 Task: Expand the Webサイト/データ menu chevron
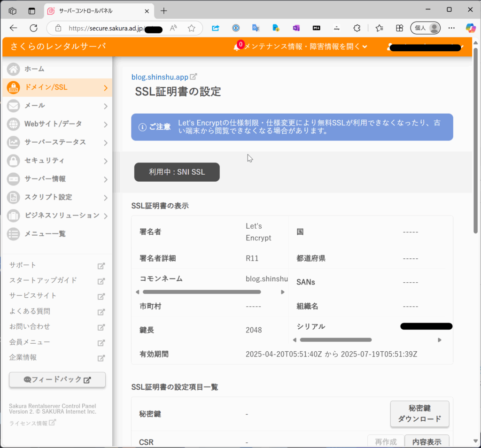tap(106, 124)
